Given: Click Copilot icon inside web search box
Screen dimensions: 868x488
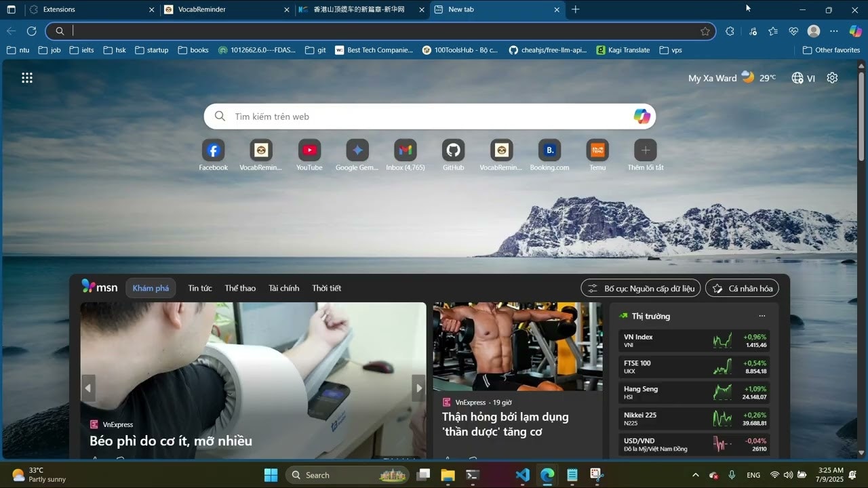Looking at the screenshot, I should [642, 117].
